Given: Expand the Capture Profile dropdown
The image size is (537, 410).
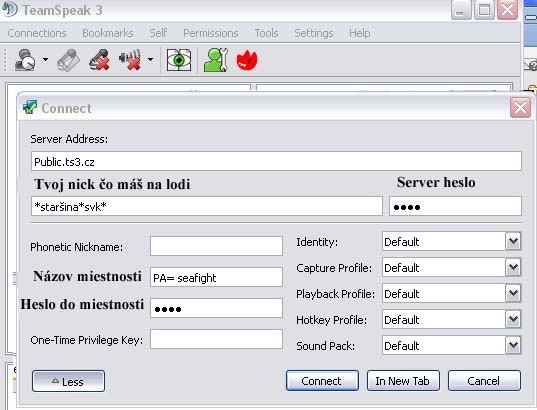Looking at the screenshot, I should [513, 268].
